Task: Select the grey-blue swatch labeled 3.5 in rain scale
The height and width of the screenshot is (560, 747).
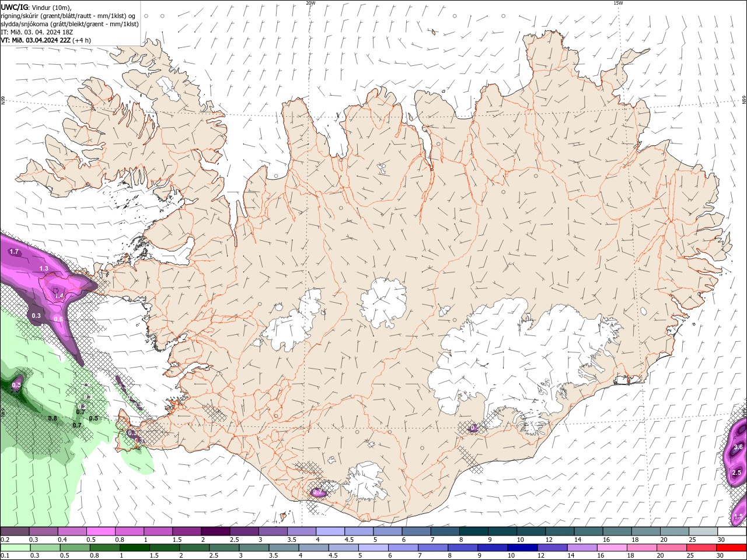Action: tap(284, 548)
